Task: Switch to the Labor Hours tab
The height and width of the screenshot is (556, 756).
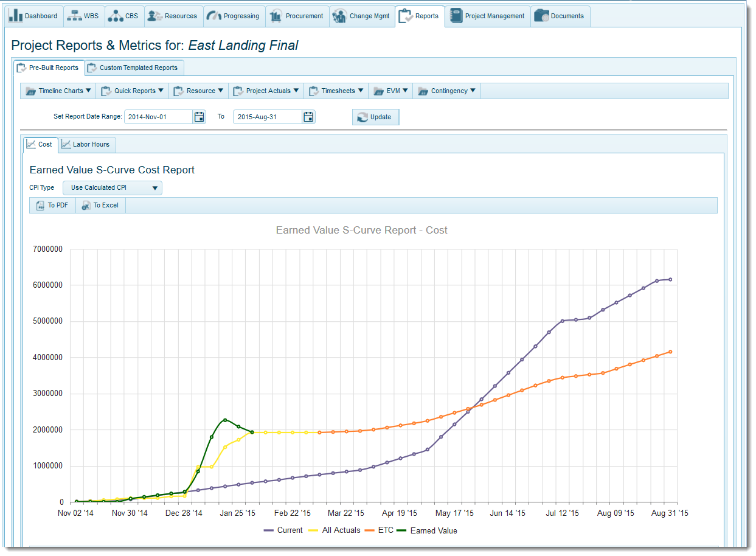Action: pyautogui.click(x=86, y=144)
